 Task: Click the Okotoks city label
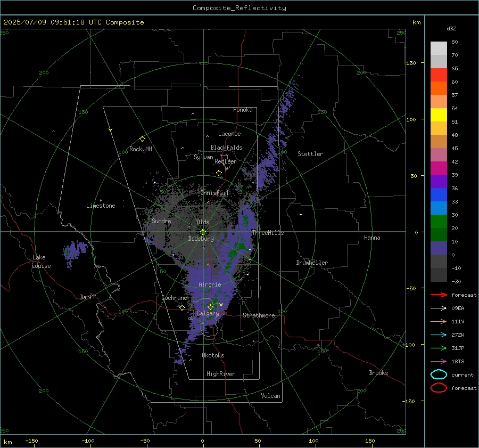tap(213, 355)
